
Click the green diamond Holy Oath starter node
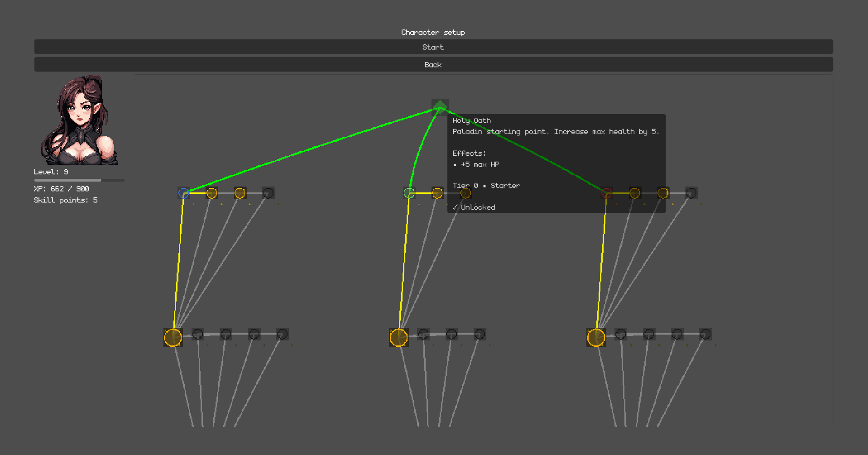(440, 107)
